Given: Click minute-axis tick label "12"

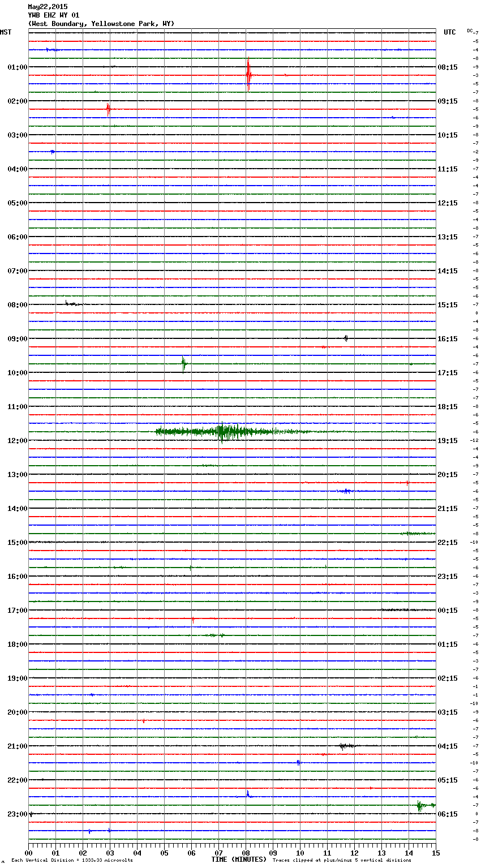Looking at the screenshot, I should pyautogui.click(x=354, y=853).
